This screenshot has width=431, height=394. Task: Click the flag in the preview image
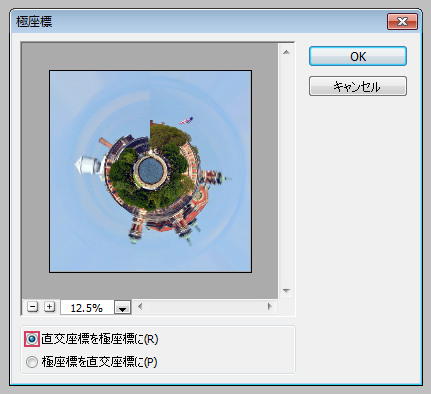click(187, 120)
